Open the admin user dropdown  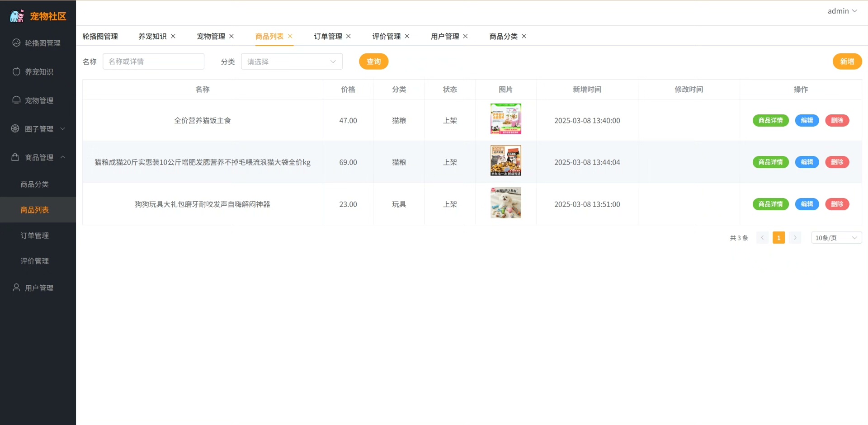coord(842,11)
